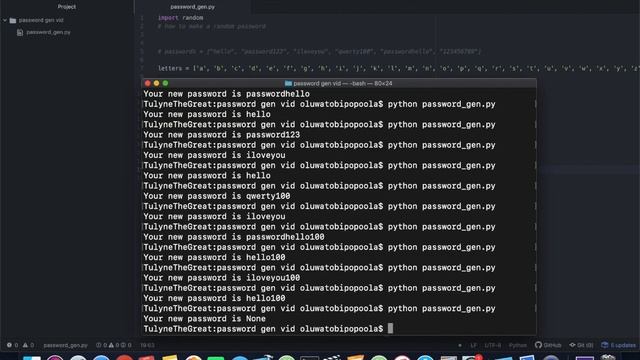Select the password gen vid folder icon
This screenshot has height=360, width=640.
(x=13, y=20)
